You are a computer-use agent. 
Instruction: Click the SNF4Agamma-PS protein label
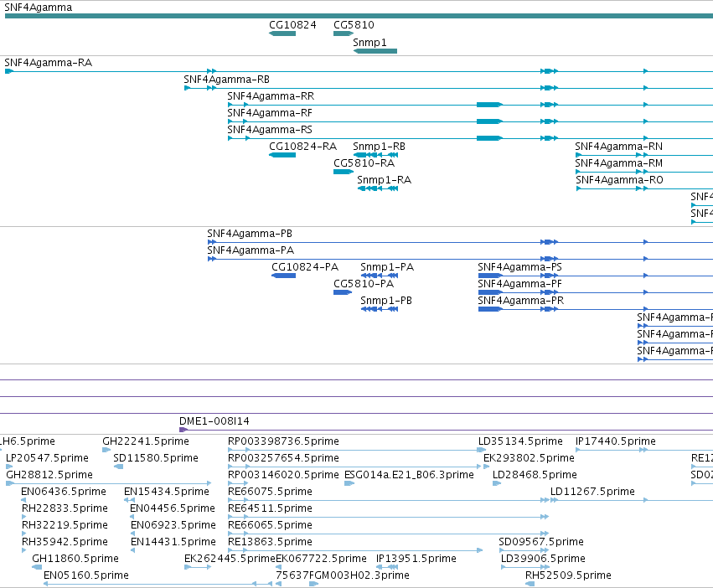point(519,267)
